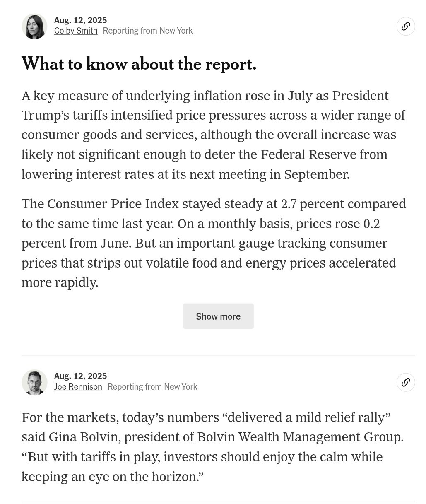Click the word "September" in the first paragraph
The width and height of the screenshot is (426, 504).
click(x=316, y=175)
